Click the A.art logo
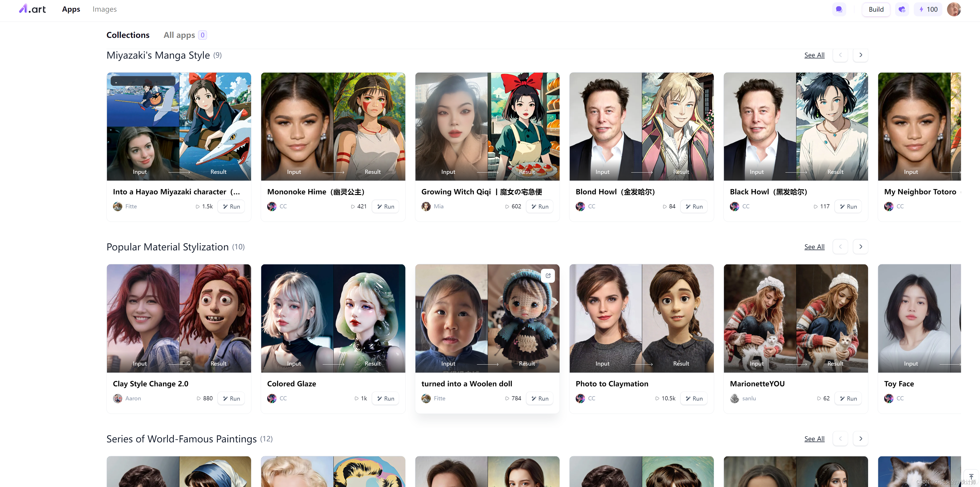This screenshot has height=487, width=980. [x=32, y=9]
